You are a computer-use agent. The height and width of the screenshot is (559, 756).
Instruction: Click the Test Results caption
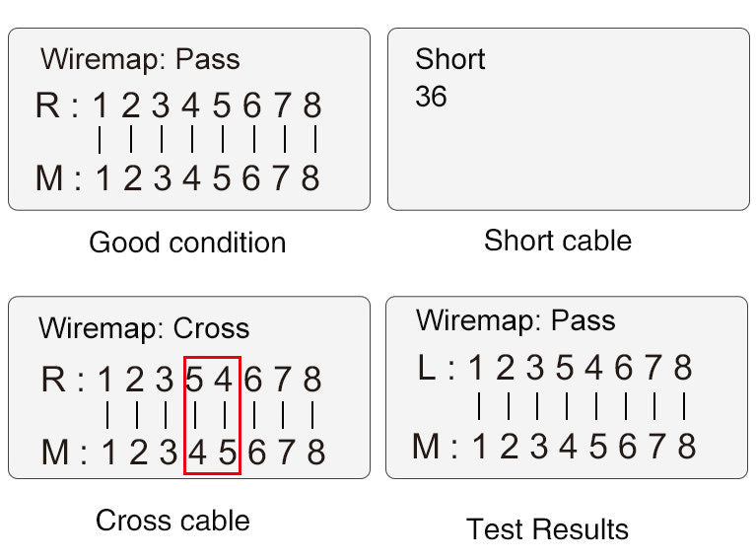pos(547,529)
